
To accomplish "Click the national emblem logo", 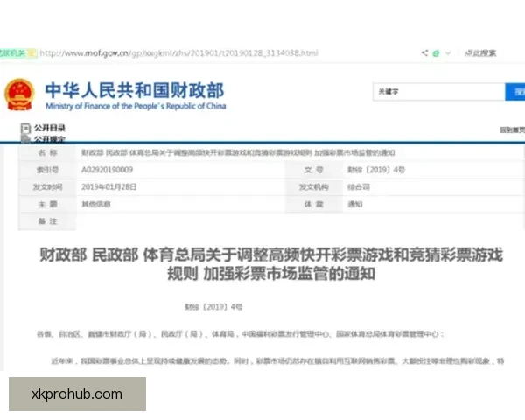I will click(x=19, y=94).
